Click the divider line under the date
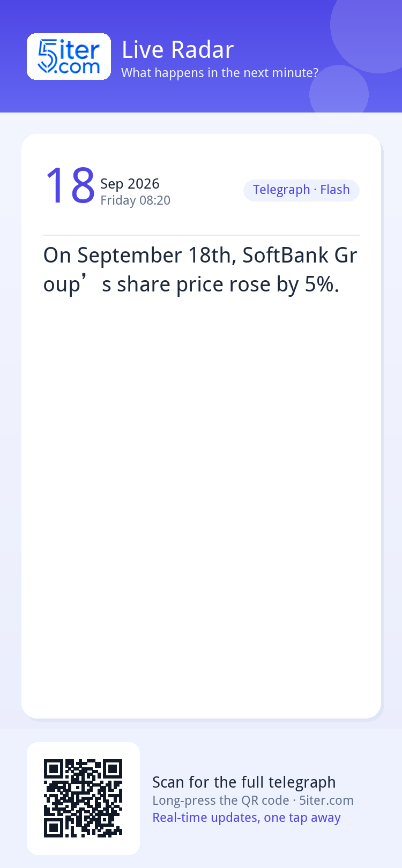This screenshot has height=868, width=402. point(201,235)
